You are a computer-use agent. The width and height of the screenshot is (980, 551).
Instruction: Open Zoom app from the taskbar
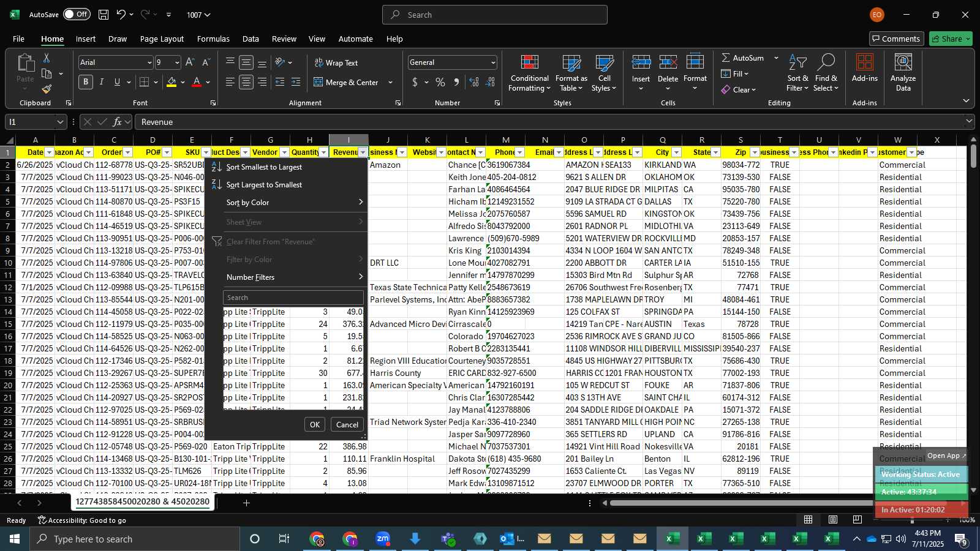[x=383, y=539]
